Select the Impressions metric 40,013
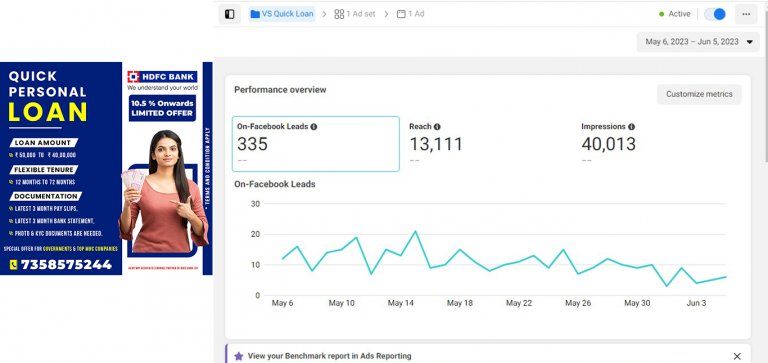This screenshot has width=768, height=363. pos(608,144)
